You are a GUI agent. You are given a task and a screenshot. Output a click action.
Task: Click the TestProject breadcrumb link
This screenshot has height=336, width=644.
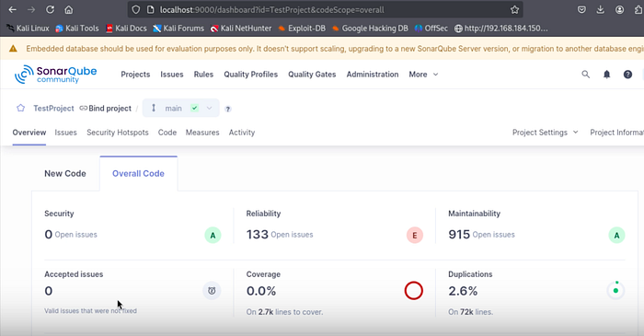coord(53,108)
